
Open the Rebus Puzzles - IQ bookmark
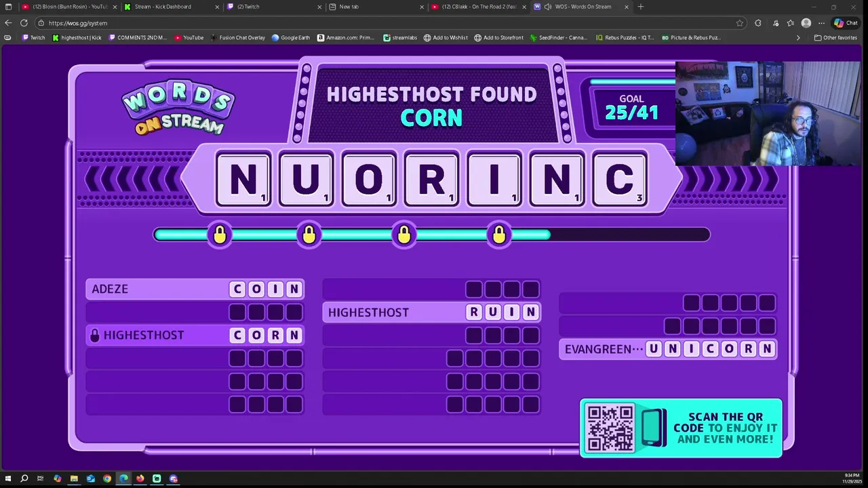click(625, 38)
